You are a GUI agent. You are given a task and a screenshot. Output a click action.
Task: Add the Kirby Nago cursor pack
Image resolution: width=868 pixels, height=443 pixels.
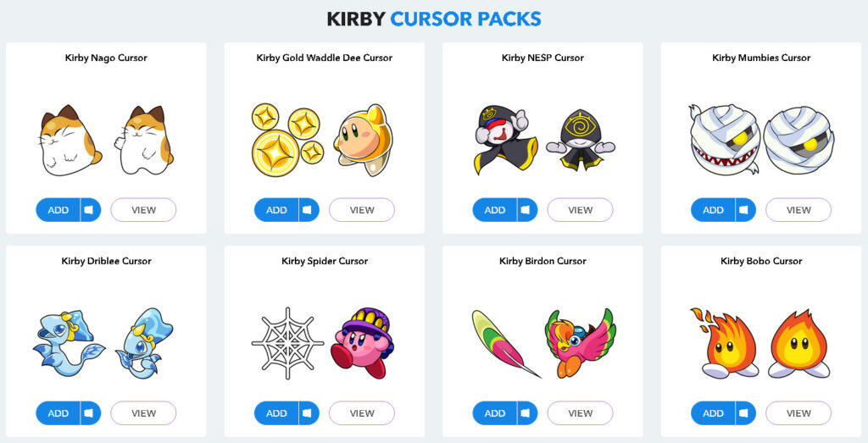tap(58, 210)
